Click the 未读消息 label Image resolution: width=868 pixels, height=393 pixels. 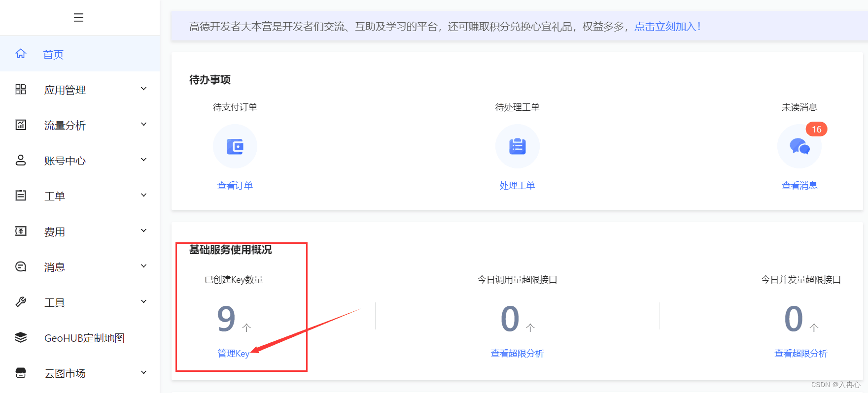[799, 107]
